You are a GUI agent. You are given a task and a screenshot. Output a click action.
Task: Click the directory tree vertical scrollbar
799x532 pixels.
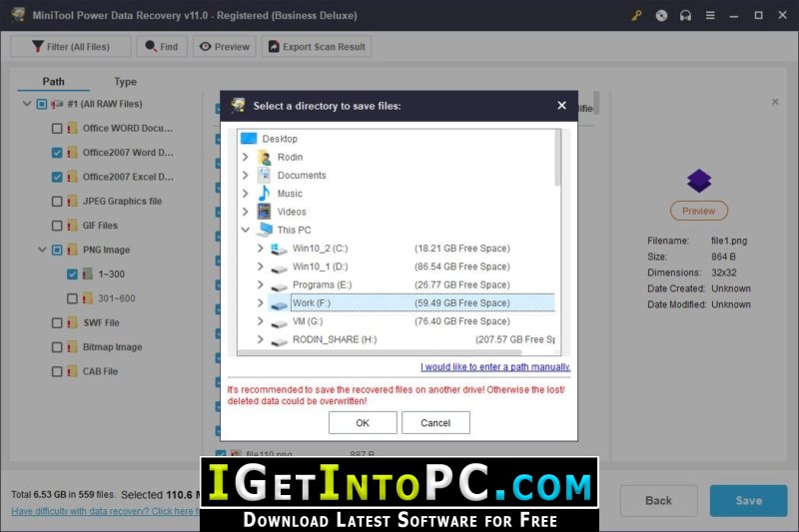[x=557, y=158]
